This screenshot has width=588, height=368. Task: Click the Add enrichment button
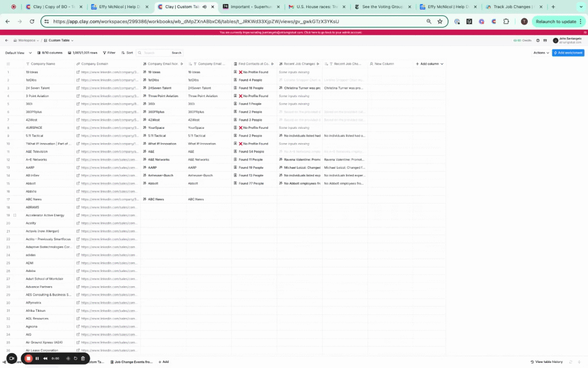click(x=568, y=52)
